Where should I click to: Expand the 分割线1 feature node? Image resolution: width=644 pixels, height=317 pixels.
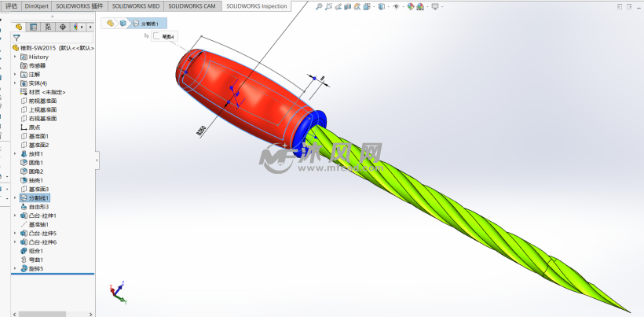coord(15,197)
